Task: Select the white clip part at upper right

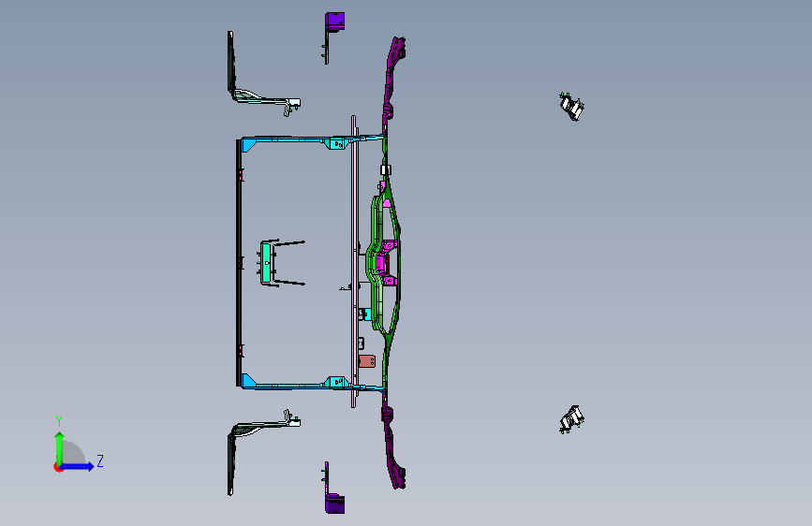Action: (571, 107)
